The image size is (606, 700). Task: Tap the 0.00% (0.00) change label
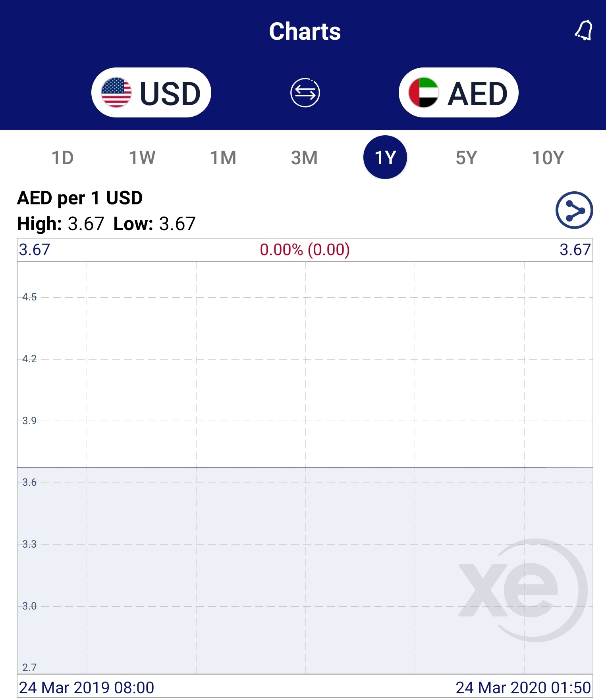(x=305, y=250)
